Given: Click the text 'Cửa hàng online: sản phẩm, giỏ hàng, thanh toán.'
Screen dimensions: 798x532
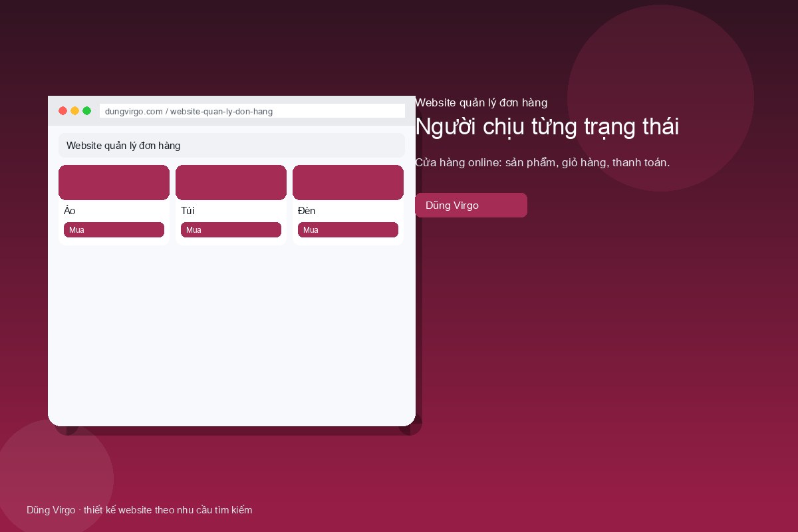Looking at the screenshot, I should click(542, 162).
